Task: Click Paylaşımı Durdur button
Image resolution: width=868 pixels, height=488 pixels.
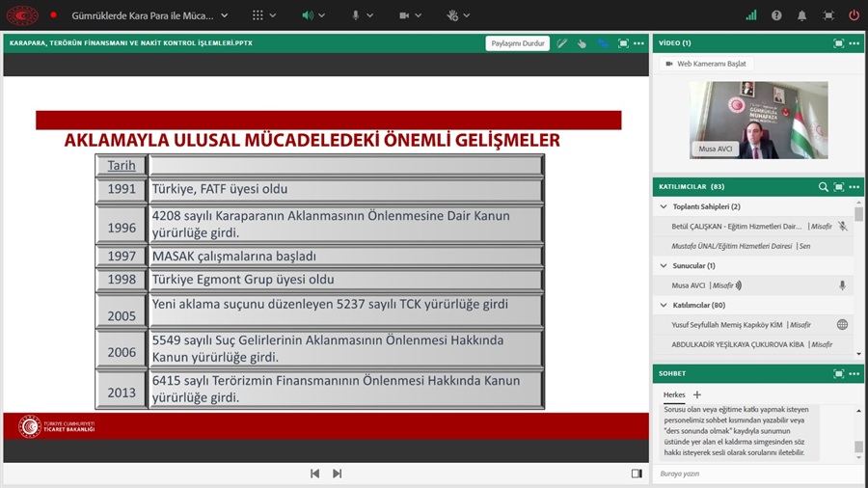Action: [x=518, y=43]
